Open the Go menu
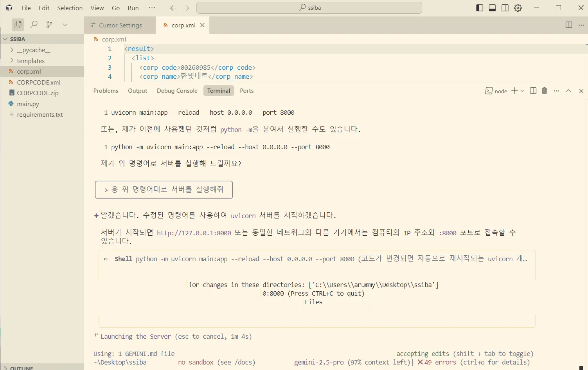Screen dimensions: 588x370 (x=116, y=8)
